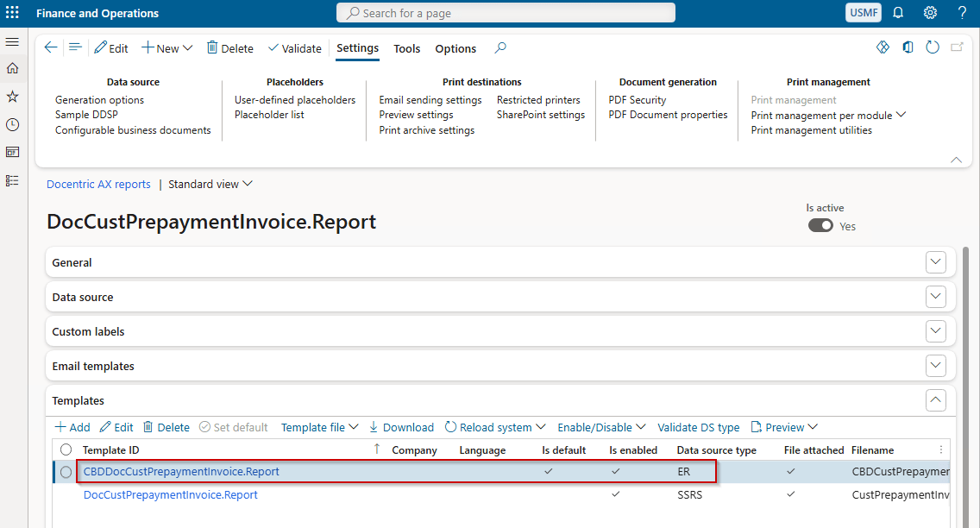Screen dimensions: 980x528
Task: Open PDF Document properties
Action: (668, 115)
